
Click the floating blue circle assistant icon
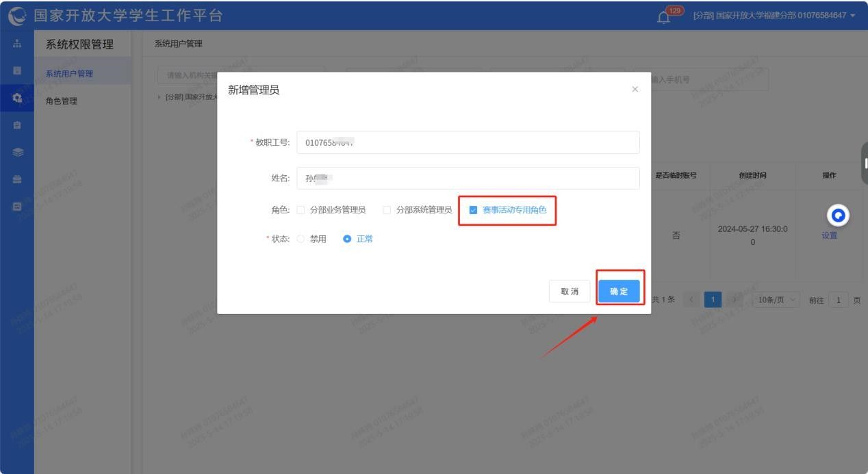click(838, 215)
